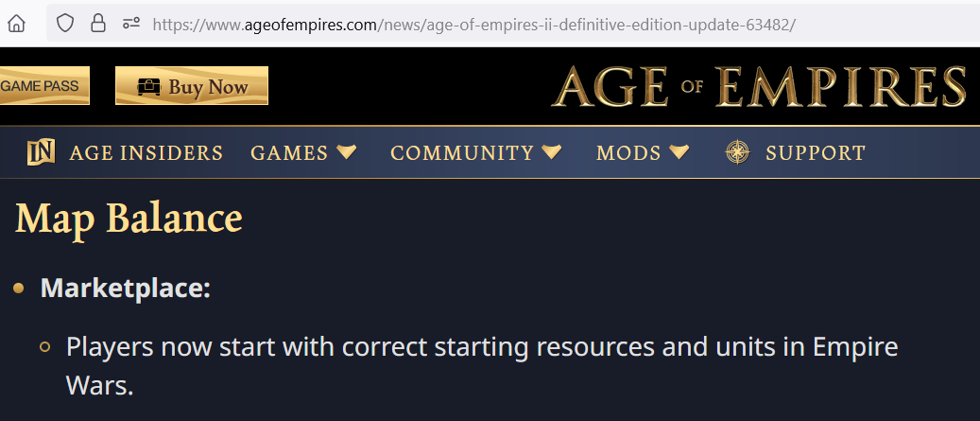The width and height of the screenshot is (980, 421).
Task: Click the Age of Empires logo
Action: click(759, 86)
